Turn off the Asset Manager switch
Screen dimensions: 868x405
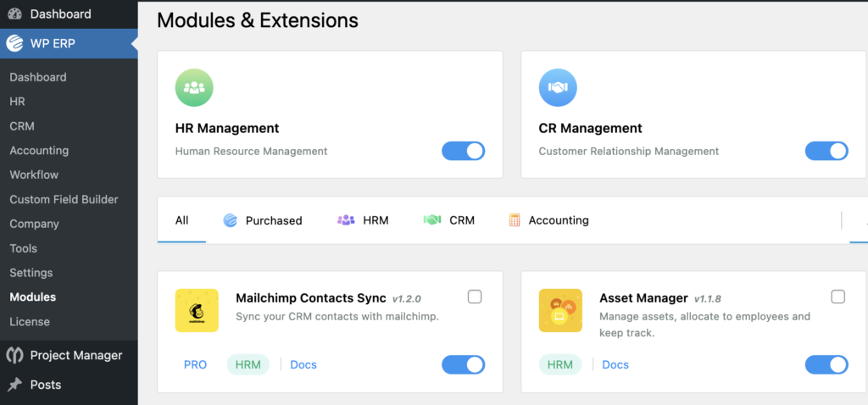(826, 364)
